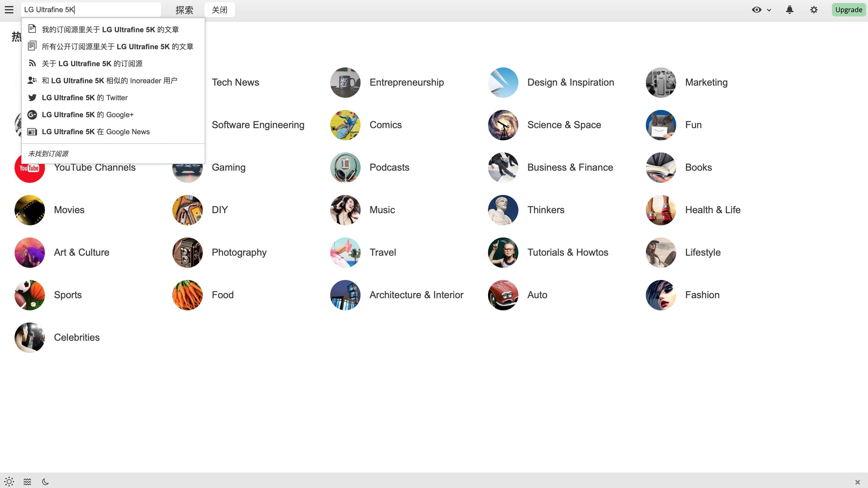The height and width of the screenshot is (488, 868).
Task: Open Comics category thumbnail
Action: coord(345,125)
